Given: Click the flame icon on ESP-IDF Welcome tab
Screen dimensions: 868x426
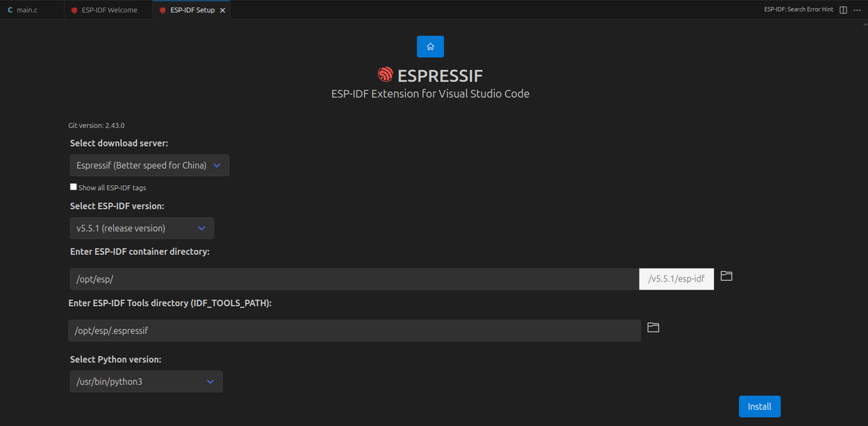Looking at the screenshot, I should [75, 9].
